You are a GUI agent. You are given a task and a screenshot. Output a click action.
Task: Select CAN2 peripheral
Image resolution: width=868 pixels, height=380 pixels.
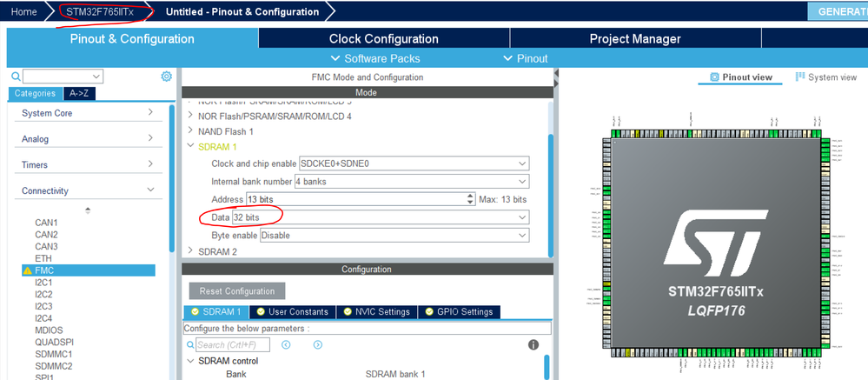[x=47, y=234]
